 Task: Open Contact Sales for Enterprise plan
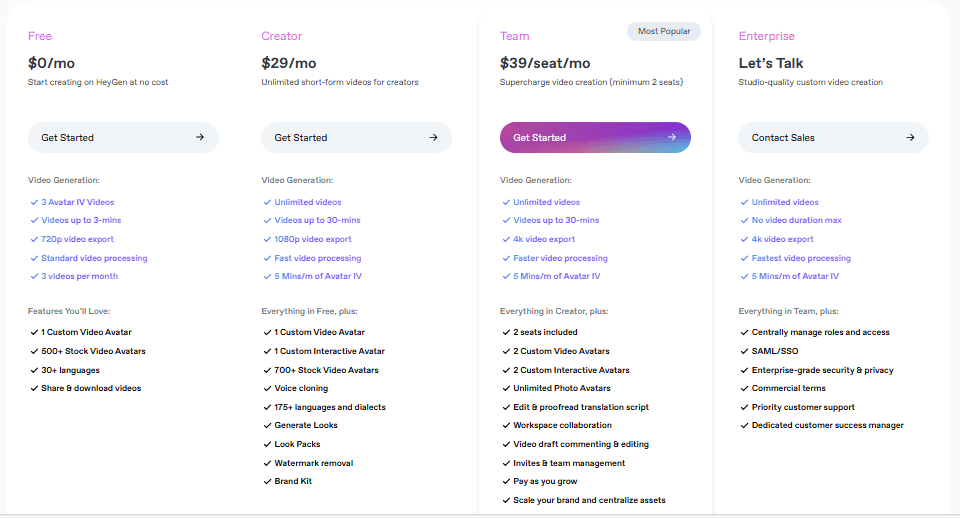click(833, 137)
